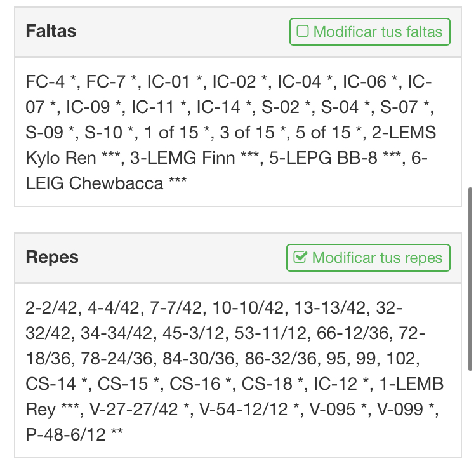Click the FC-4 entry in Faltas
476x473 pixels.
click(x=46, y=82)
